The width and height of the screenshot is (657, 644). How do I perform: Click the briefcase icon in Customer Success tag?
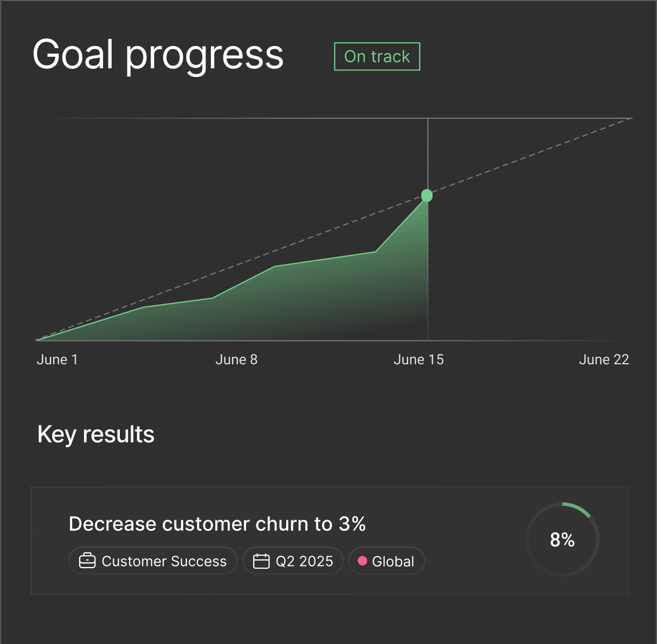pos(87,561)
